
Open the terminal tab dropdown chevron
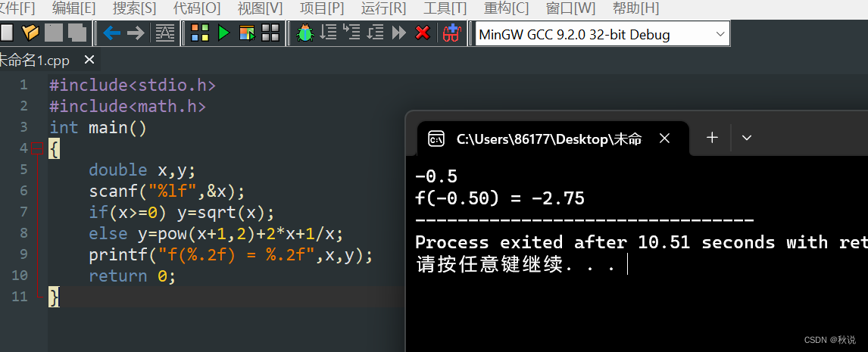(x=746, y=138)
